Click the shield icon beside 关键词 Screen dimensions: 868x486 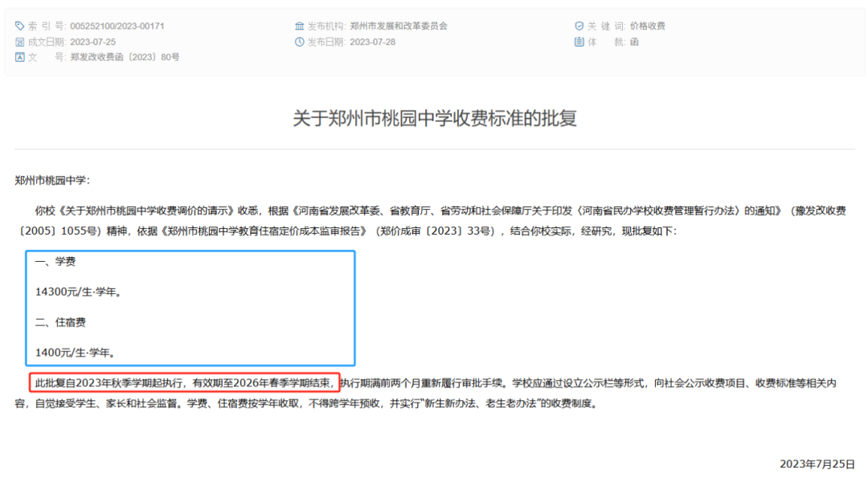point(579,27)
